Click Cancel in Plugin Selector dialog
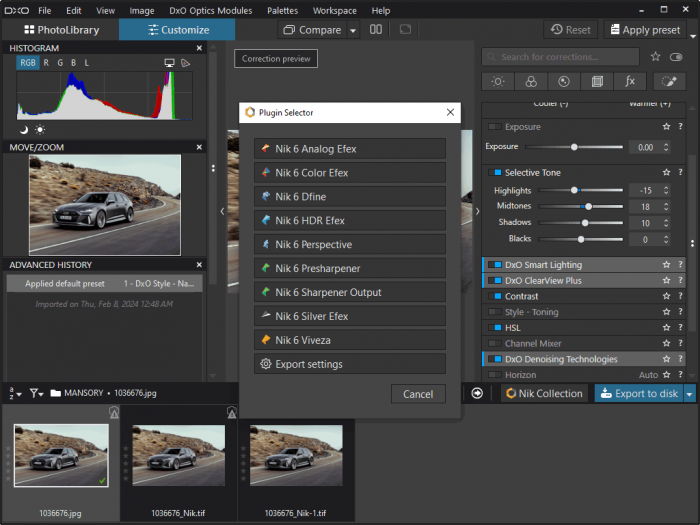This screenshot has height=525, width=700. pyautogui.click(x=418, y=394)
